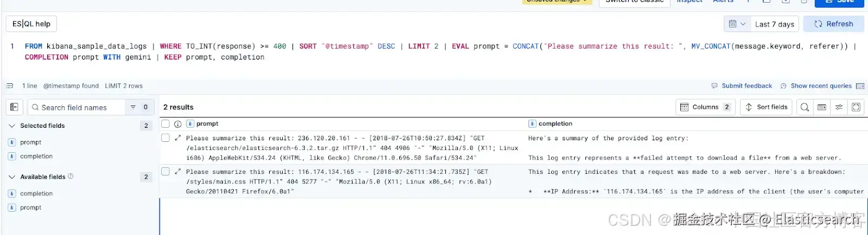Click the completion column header
Image resolution: width=868 pixels, height=235 pixels.
(556, 124)
